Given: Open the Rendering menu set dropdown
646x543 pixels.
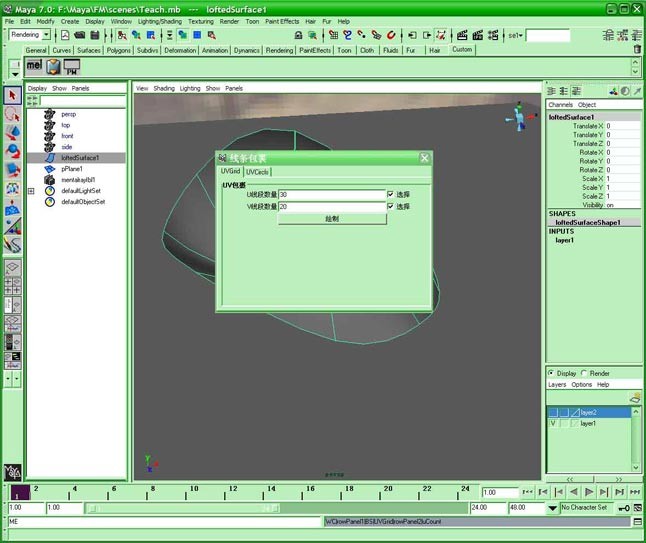Looking at the screenshot, I should pos(46,35).
